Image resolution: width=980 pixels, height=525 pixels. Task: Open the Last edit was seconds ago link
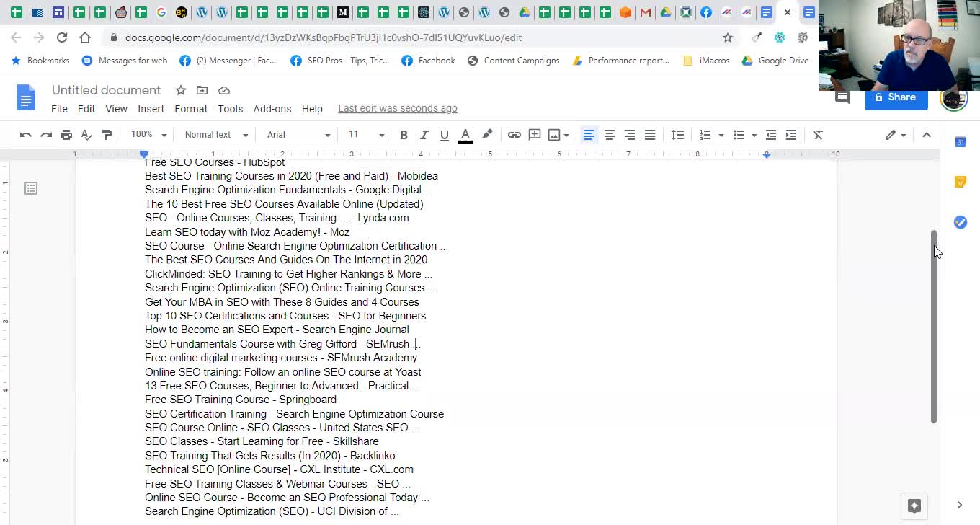(398, 108)
